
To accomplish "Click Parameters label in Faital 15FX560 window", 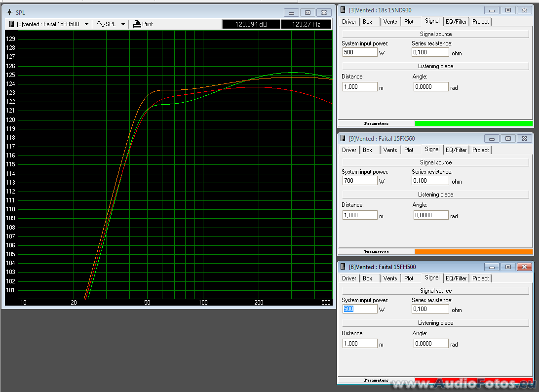I will pos(376,252).
